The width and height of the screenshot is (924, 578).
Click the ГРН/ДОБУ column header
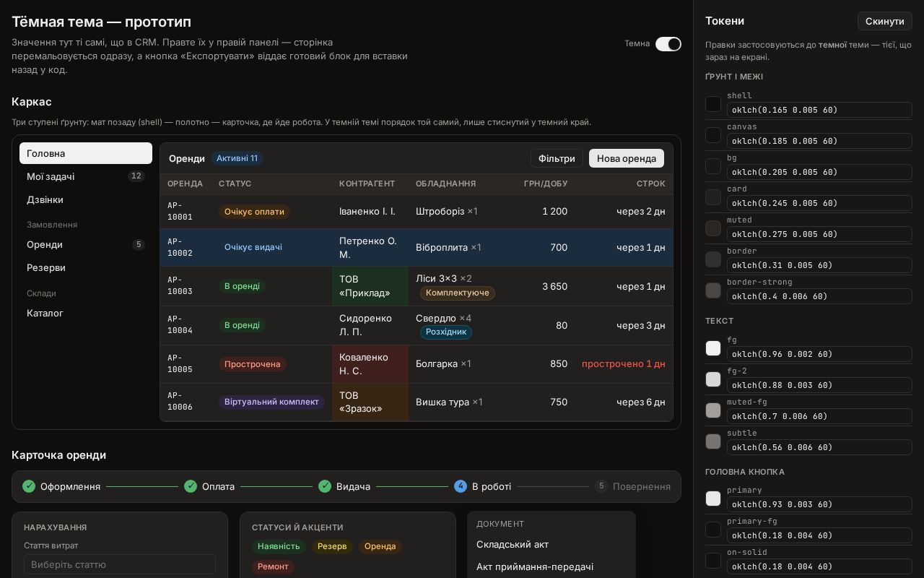pos(546,184)
